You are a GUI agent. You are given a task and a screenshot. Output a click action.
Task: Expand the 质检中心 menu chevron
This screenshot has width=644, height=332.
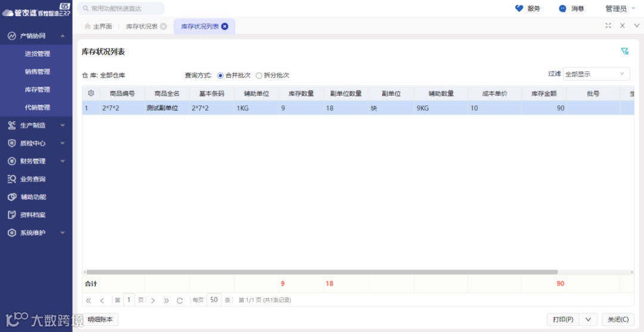click(x=63, y=143)
